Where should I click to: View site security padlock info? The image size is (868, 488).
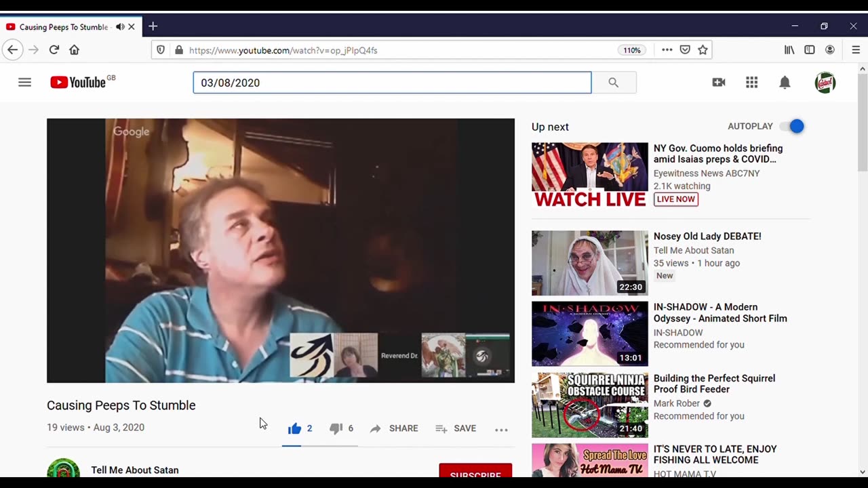pyautogui.click(x=179, y=50)
